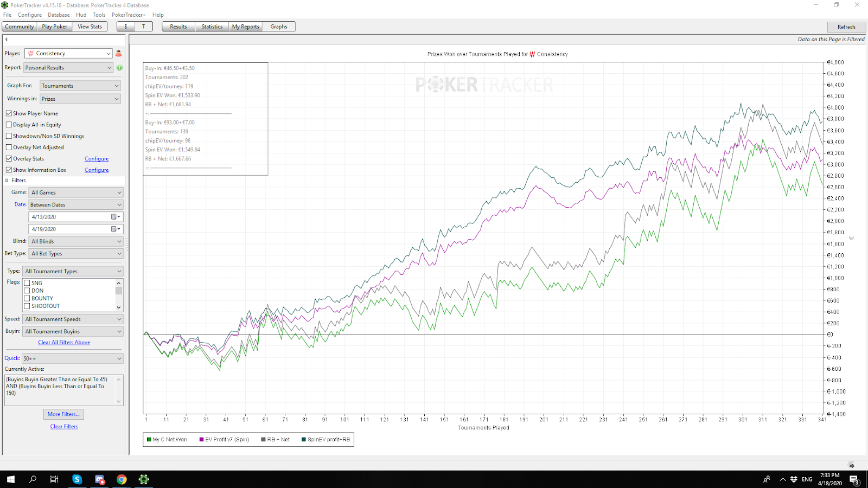
Task: Click Clear All Filters Above link
Action: 64,343
